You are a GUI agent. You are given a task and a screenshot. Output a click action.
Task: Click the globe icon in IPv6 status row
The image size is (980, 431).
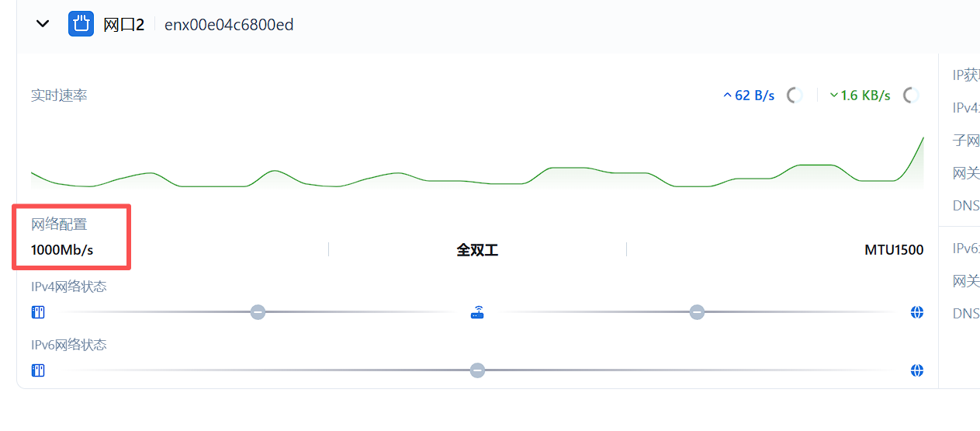[917, 370]
